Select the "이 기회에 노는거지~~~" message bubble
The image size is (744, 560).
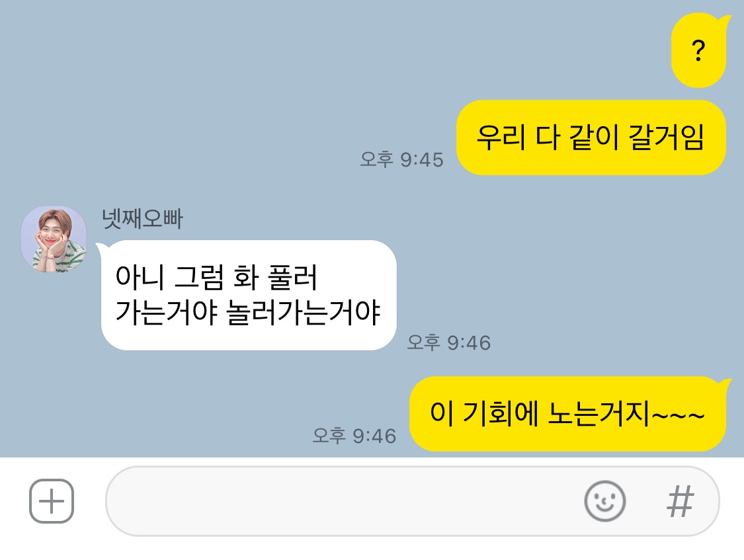coord(569,413)
